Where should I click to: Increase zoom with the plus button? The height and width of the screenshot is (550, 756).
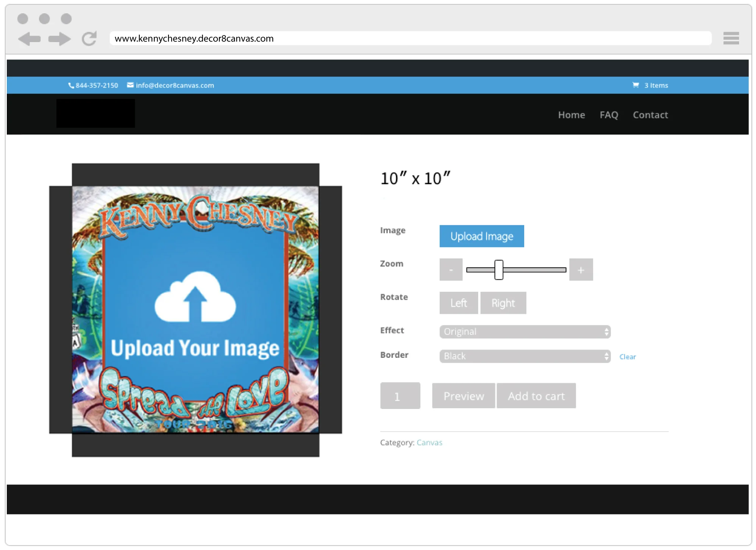(581, 270)
